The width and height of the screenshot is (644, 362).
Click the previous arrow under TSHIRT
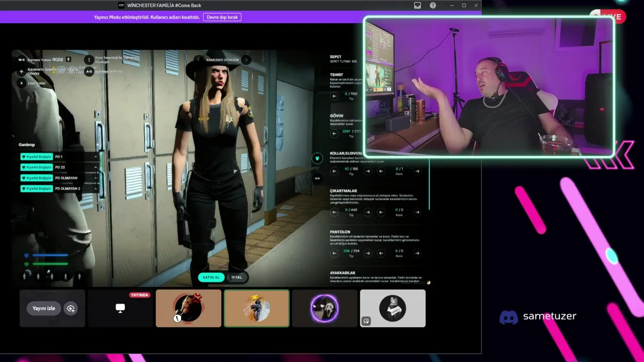point(335,96)
